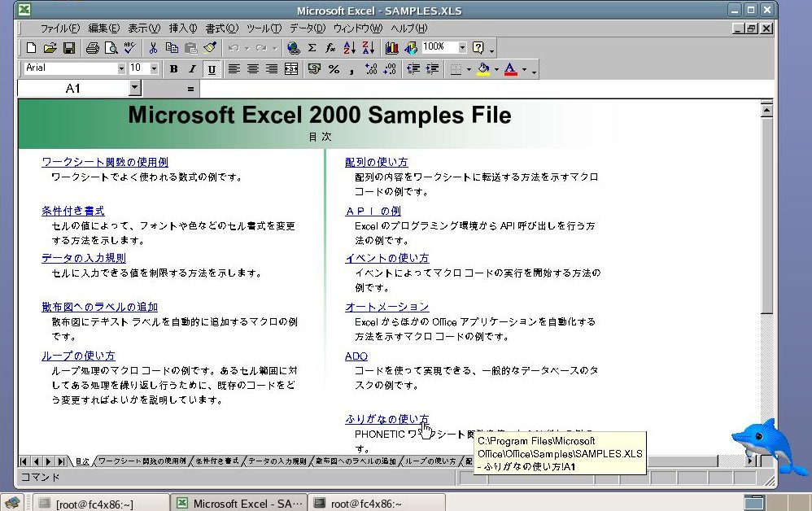Toggle center alignment
Screen dimensions: 812x511
click(x=253, y=69)
